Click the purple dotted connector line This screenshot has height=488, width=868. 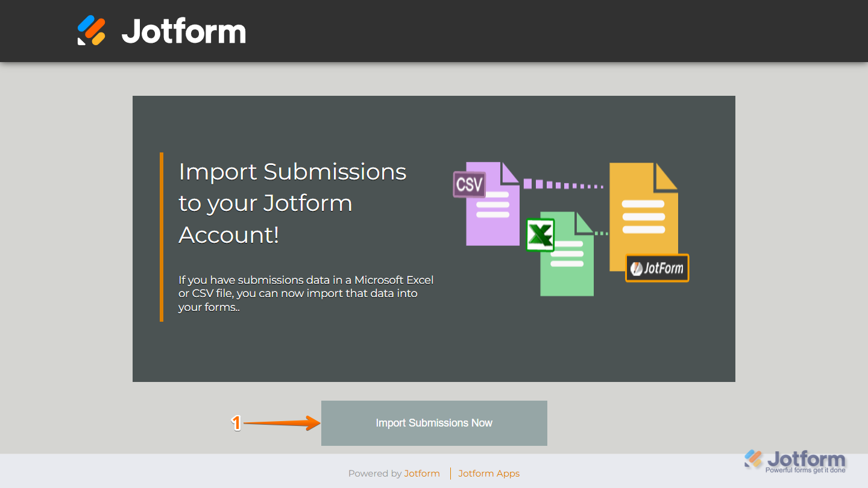[x=563, y=184]
